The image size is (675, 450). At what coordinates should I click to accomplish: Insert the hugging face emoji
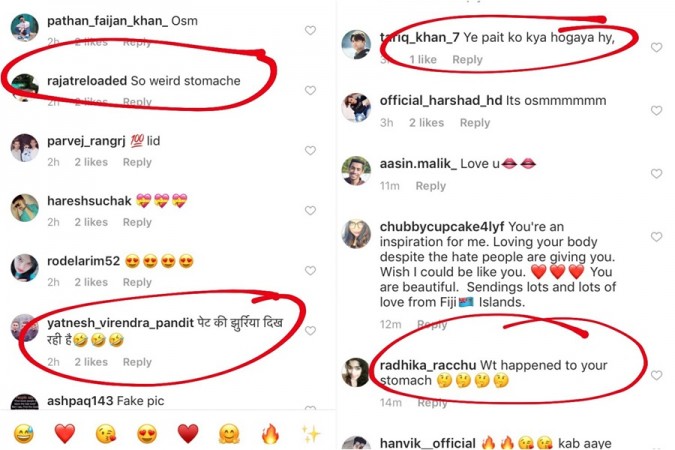pyautogui.click(x=229, y=434)
